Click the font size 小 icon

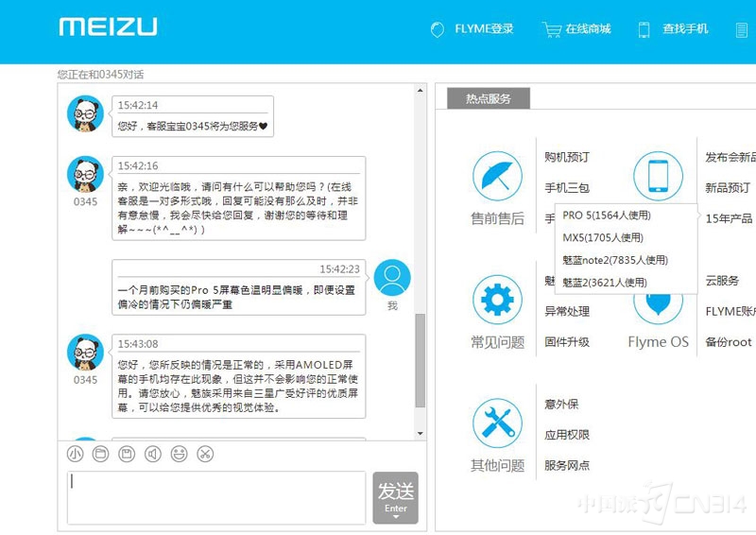click(x=75, y=454)
